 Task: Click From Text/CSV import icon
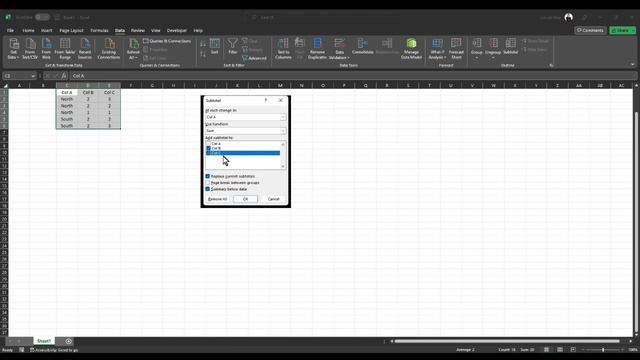coord(30,49)
